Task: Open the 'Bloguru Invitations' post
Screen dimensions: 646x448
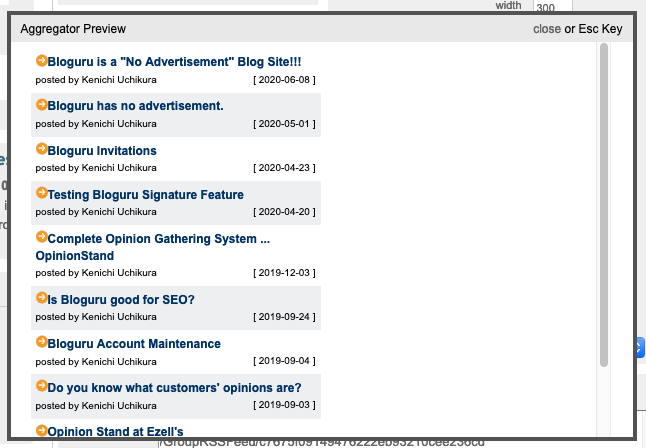Action: [x=102, y=150]
